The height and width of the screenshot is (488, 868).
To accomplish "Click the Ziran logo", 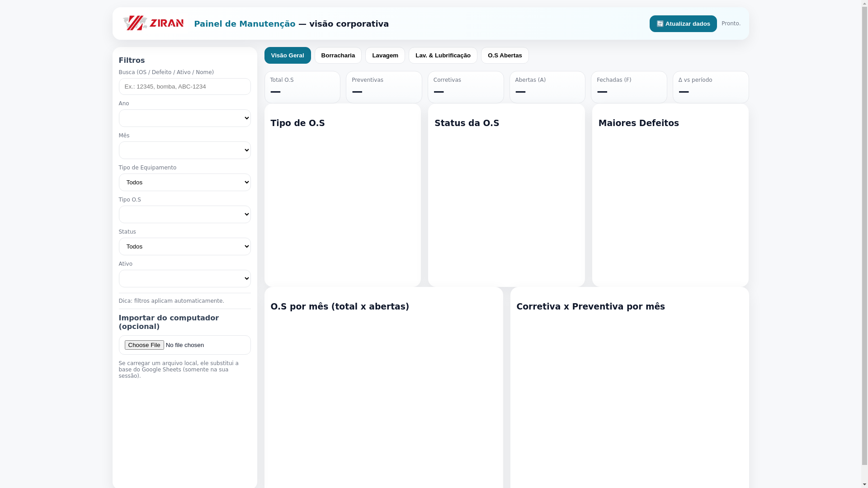I will coord(153,23).
